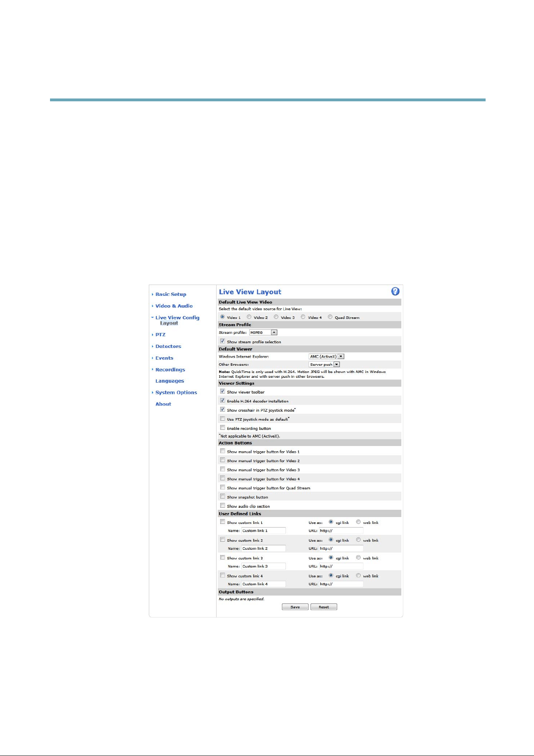Click the Reset button

pyautogui.click(x=324, y=607)
